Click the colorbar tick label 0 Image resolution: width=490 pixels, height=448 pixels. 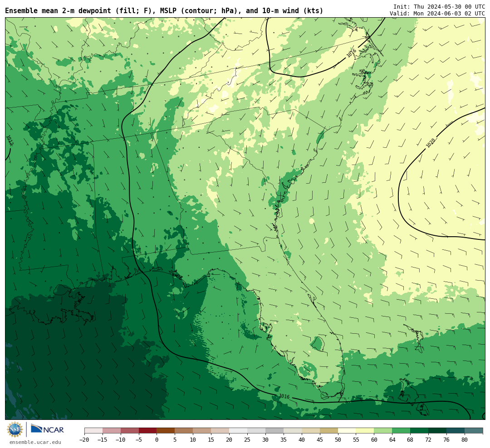coord(157,440)
